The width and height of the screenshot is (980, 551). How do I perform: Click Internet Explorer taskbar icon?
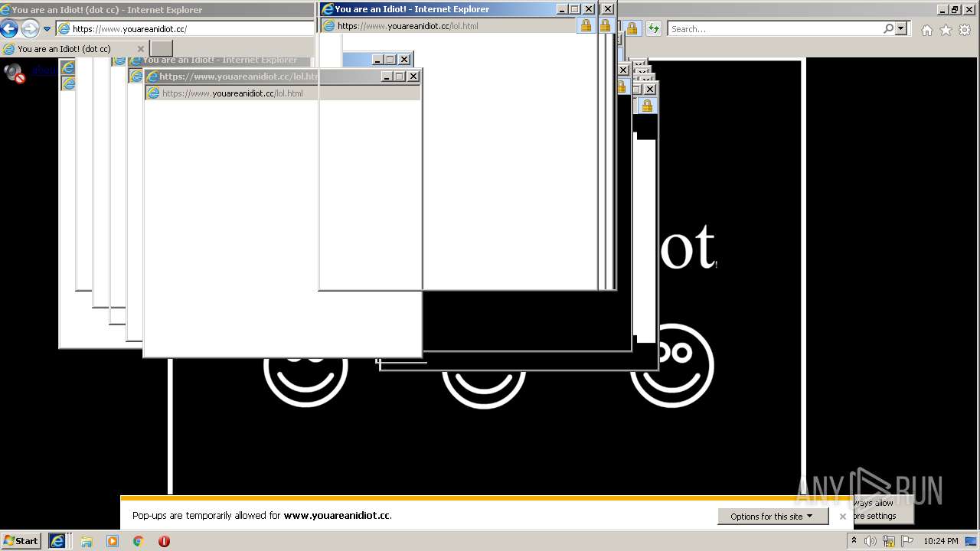(x=58, y=541)
